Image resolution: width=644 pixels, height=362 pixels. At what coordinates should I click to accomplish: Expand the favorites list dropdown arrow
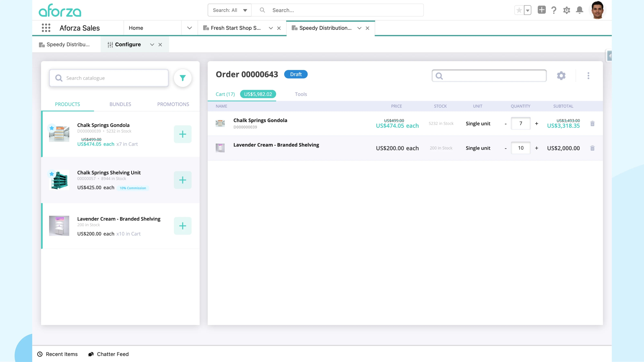pyautogui.click(x=527, y=10)
